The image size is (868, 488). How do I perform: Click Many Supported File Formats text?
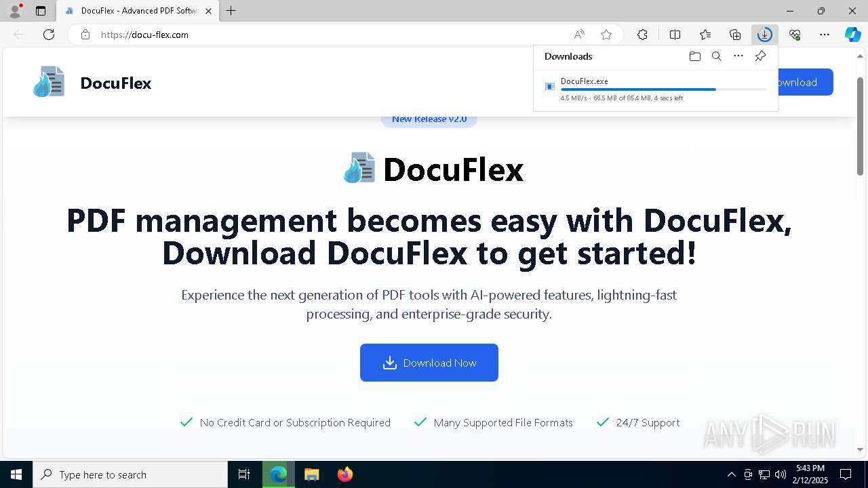(x=503, y=422)
